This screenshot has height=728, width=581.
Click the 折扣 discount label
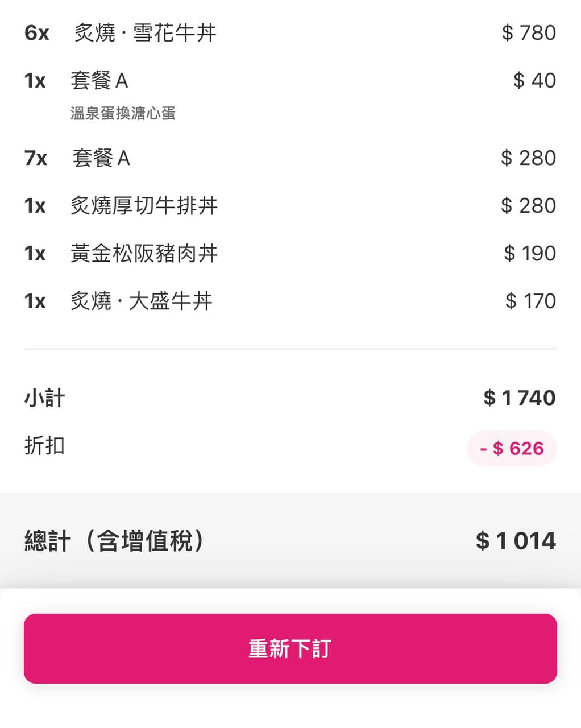coord(44,445)
